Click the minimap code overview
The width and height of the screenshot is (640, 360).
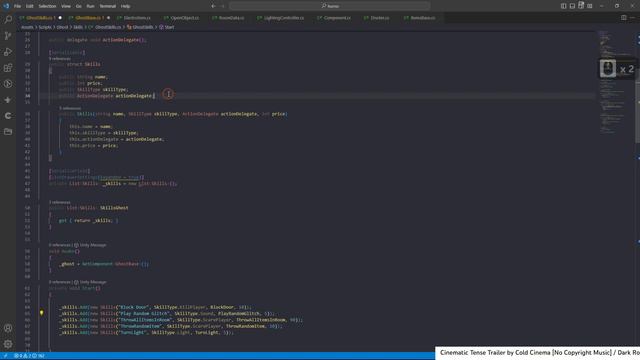pos(616,82)
